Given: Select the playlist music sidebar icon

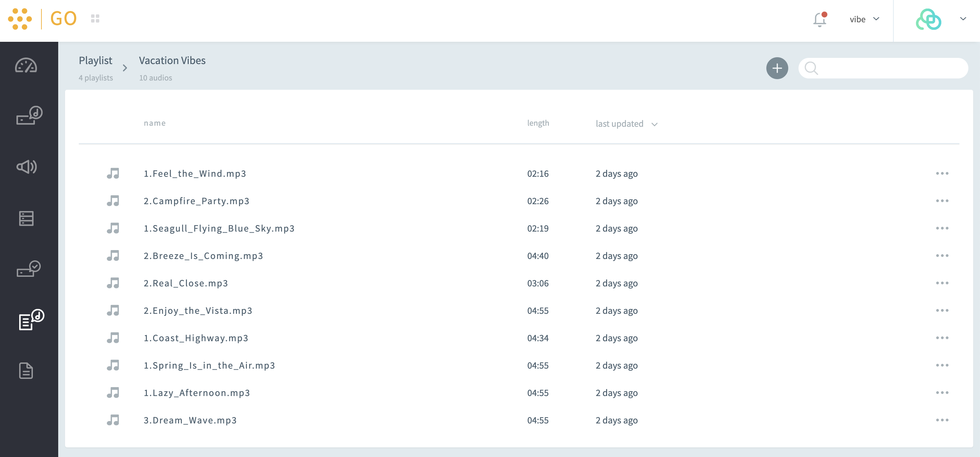Looking at the screenshot, I should pyautogui.click(x=31, y=320).
